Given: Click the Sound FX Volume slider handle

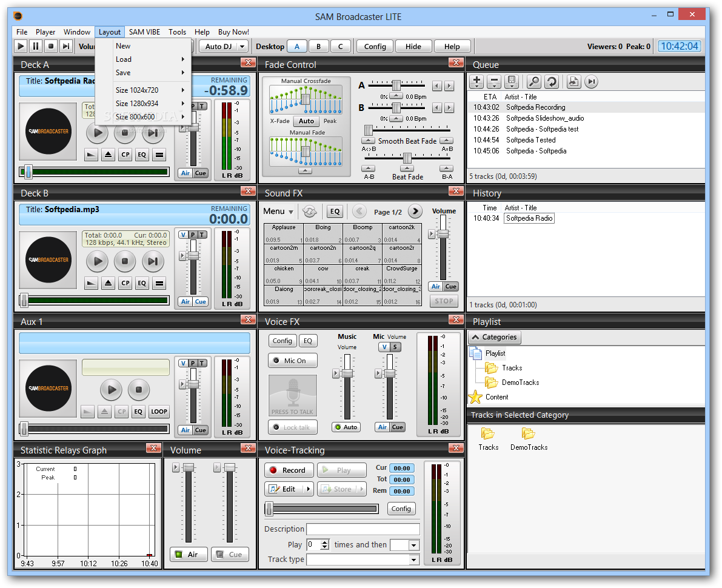Looking at the screenshot, I should (443, 234).
